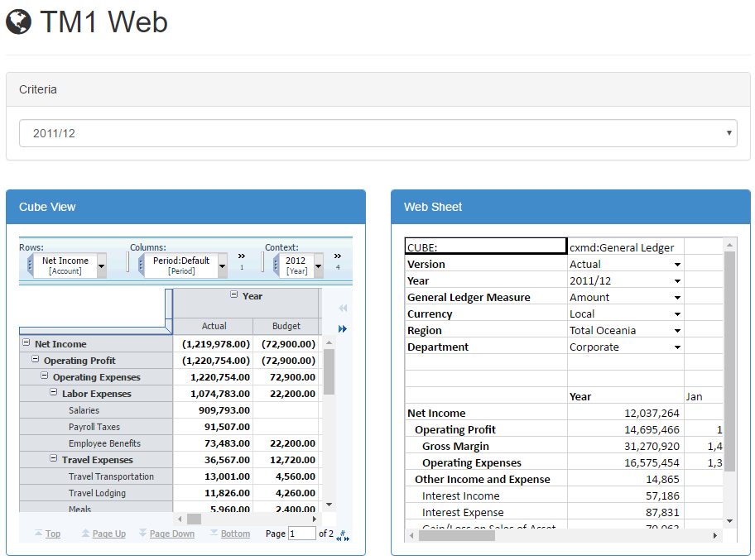Click the Cube View horizontal scroll right arrow
This screenshot has width=755, height=560.
(314, 519)
